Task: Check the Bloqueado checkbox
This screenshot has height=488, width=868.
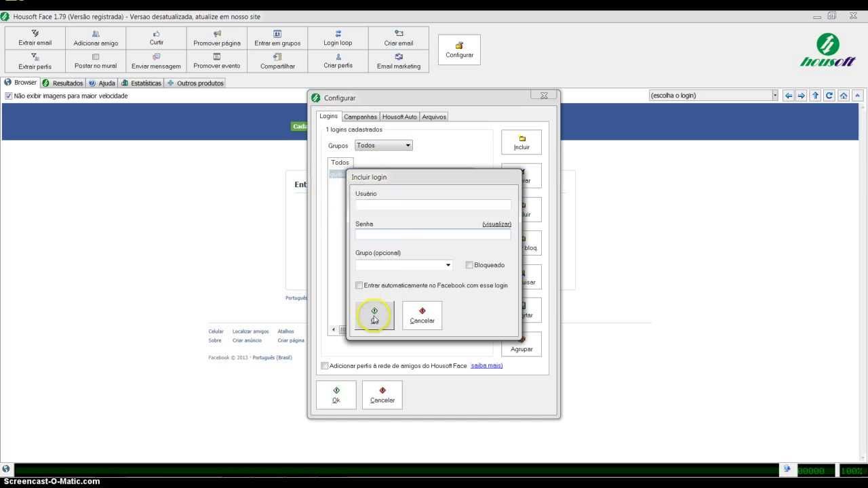Action: (469, 265)
